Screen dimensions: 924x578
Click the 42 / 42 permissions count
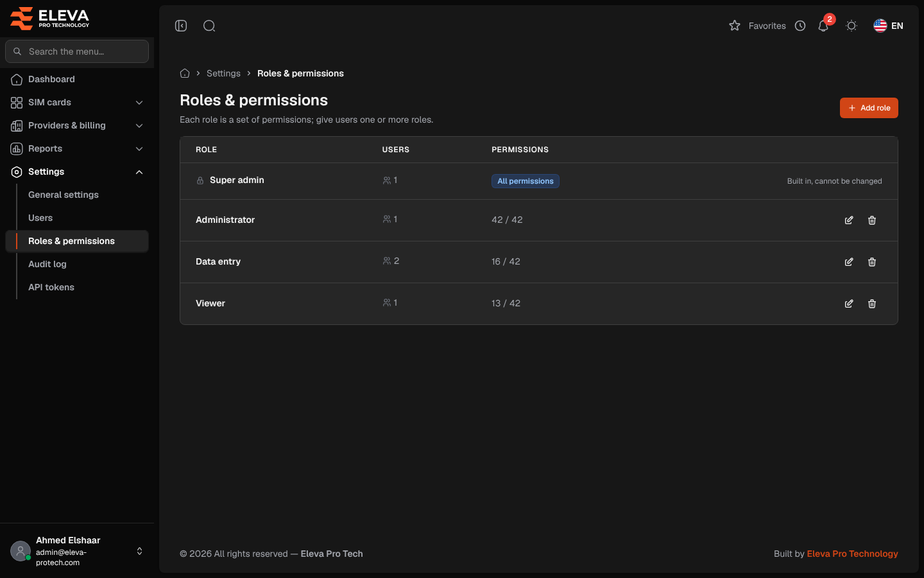click(507, 220)
